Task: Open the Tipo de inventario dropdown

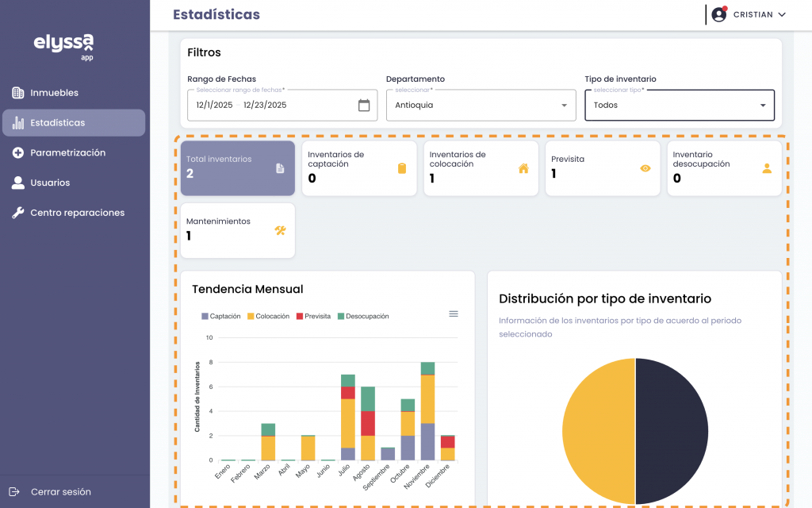Action: (679, 105)
